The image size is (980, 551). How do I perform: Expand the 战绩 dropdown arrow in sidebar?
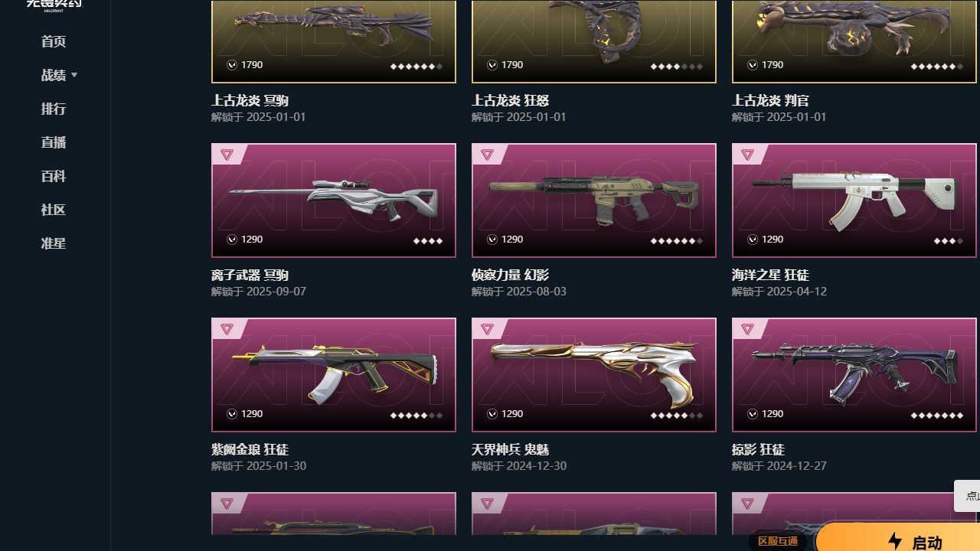(x=74, y=75)
